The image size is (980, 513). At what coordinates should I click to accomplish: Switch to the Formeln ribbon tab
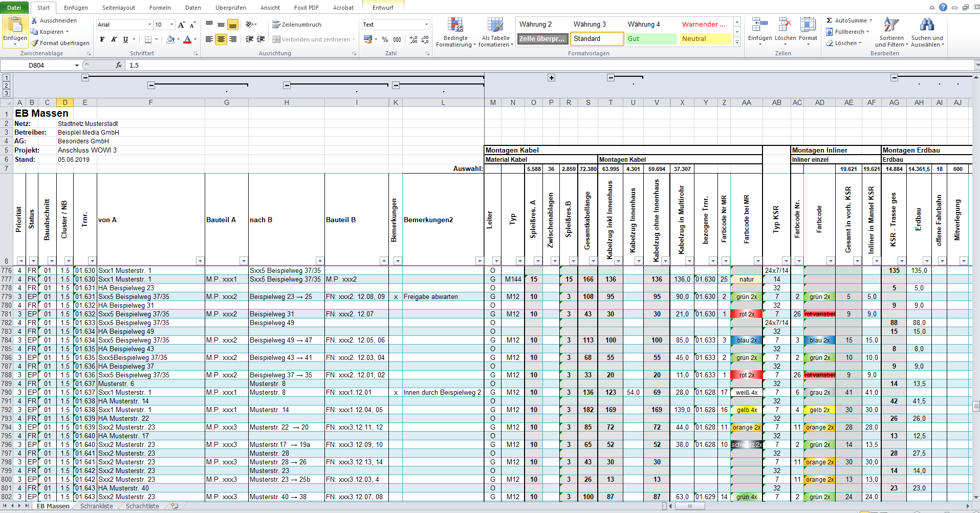tap(160, 8)
